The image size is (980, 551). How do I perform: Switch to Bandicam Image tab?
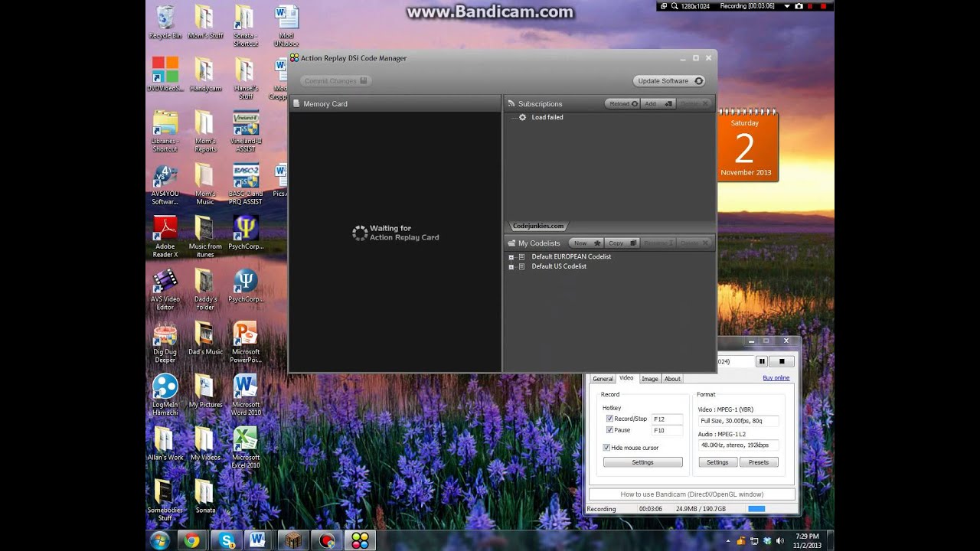coord(650,379)
